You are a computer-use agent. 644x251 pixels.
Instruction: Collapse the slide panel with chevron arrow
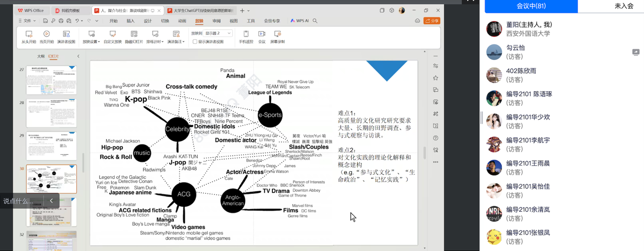[x=78, y=57]
